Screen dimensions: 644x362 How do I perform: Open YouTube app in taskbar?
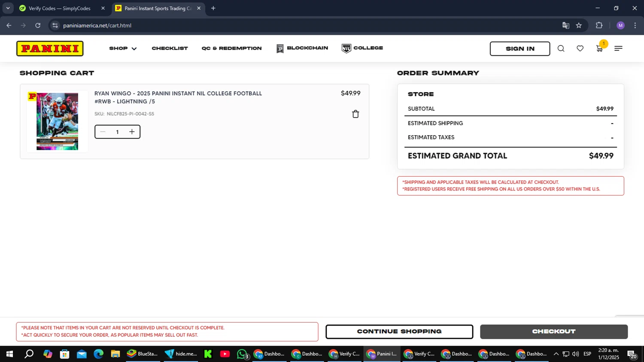coord(225,354)
